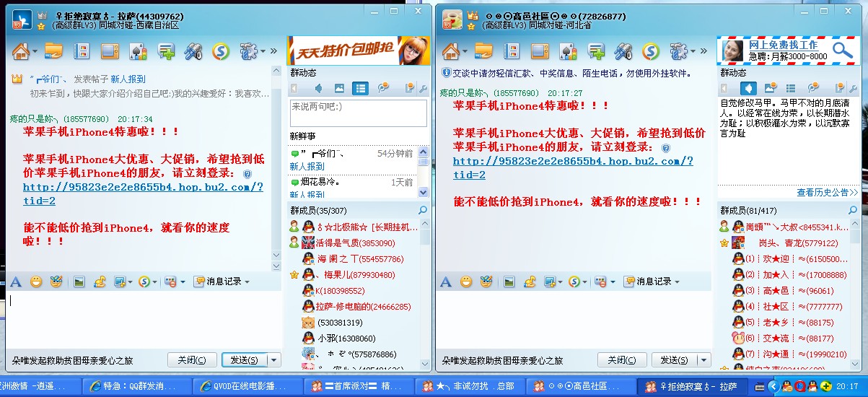Click the shared files folder icon in left window
Viewport: 868px width, 397px height.
[53, 51]
